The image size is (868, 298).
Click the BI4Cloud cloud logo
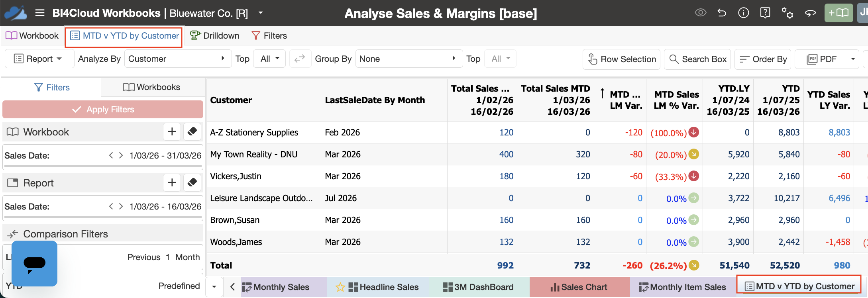(16, 13)
